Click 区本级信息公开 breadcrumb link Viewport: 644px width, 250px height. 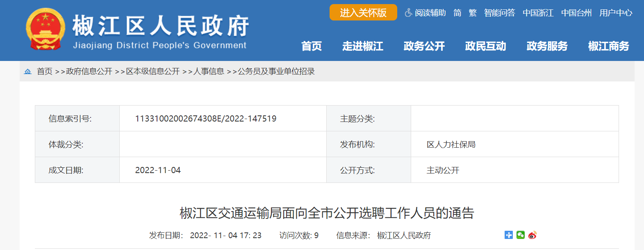pyautogui.click(x=153, y=71)
